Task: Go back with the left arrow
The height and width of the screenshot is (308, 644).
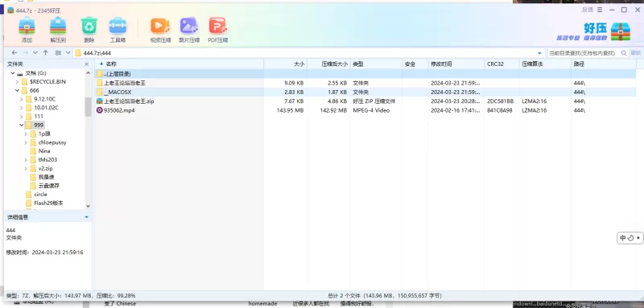Action: 14,53
